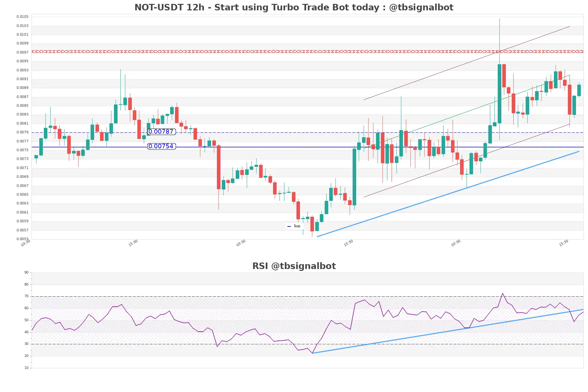This screenshot has height=392, width=588.
Task: Click the RSI axis value 40
Action: click(x=26, y=332)
